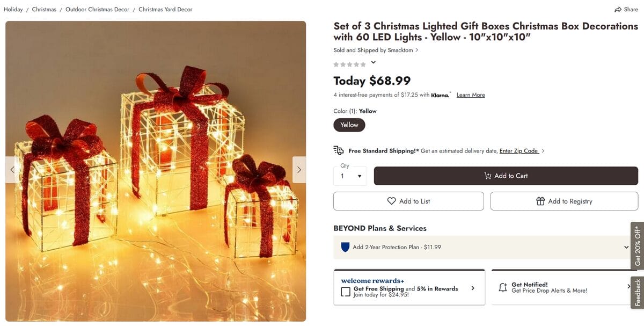Click the bell icon beside Get Notified
Image resolution: width=644 pixels, height=326 pixels.
(x=503, y=288)
